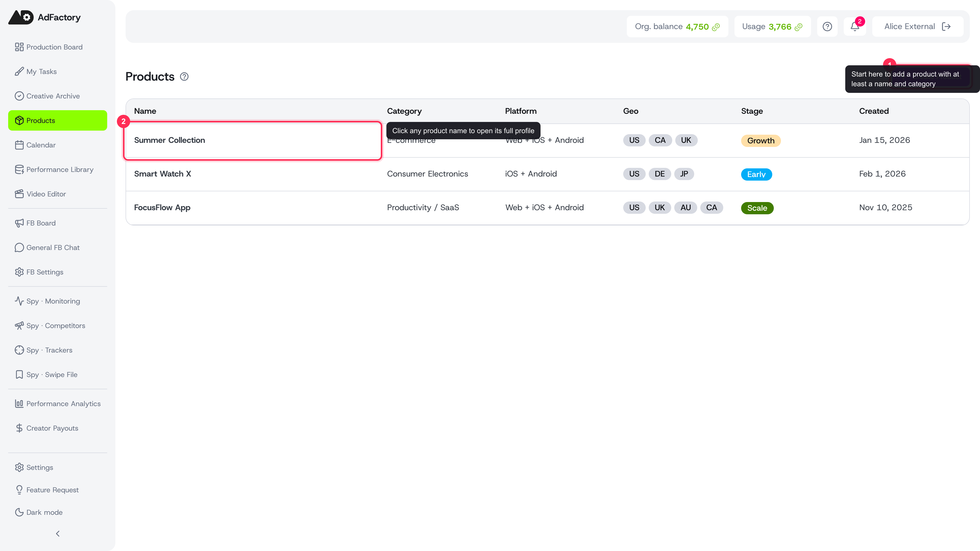Launch the Video Editor
The width and height of the screenshot is (980, 551).
[57, 194]
